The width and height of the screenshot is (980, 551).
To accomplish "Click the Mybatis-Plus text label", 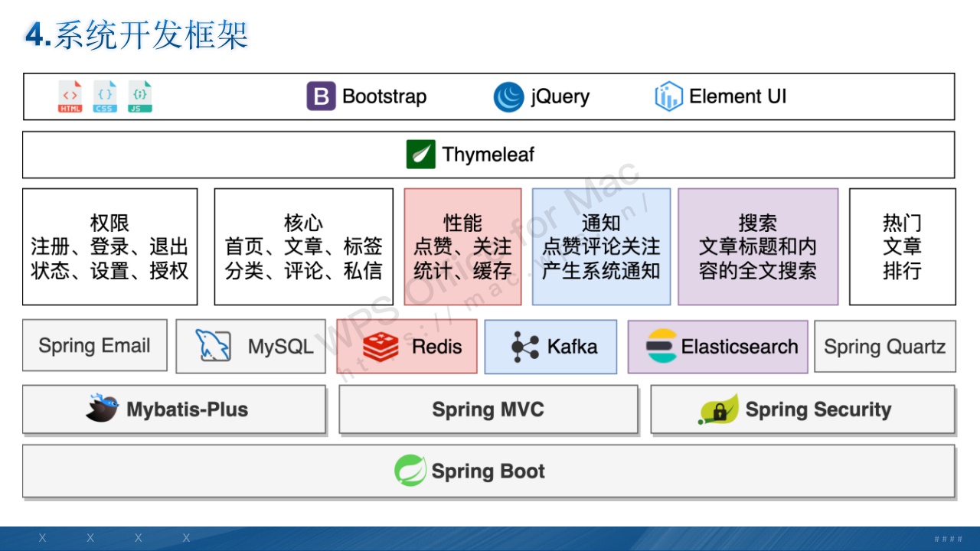I will (188, 409).
